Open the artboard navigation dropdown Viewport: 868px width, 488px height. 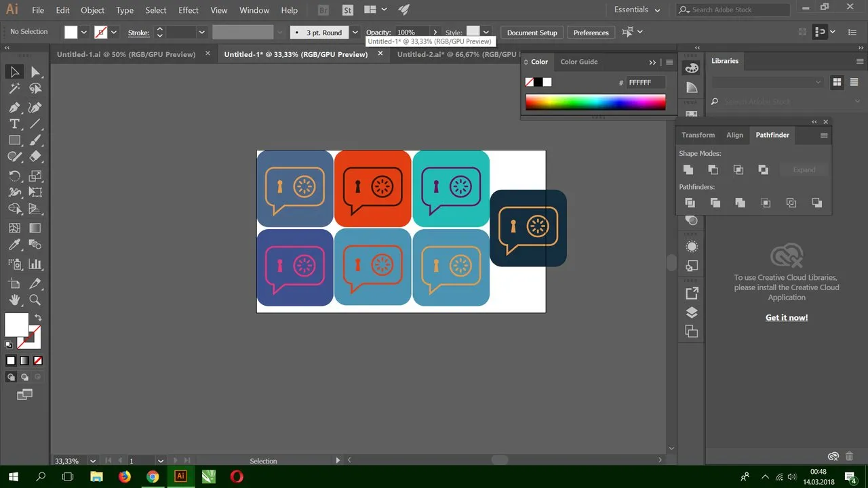coord(161,461)
